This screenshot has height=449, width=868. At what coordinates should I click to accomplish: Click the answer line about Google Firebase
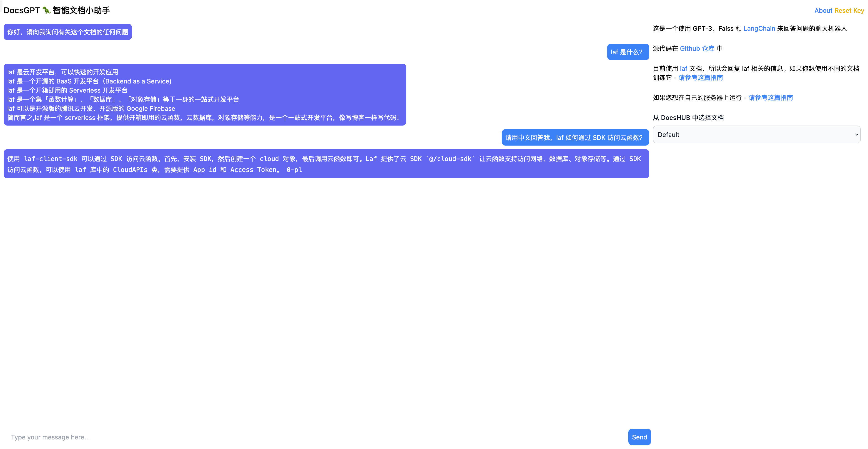(x=91, y=108)
